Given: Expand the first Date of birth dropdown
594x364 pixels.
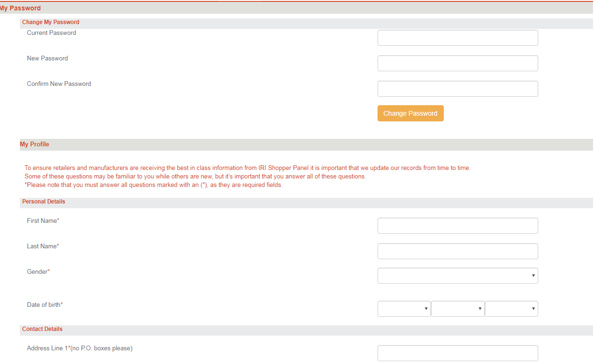Looking at the screenshot, I should (x=404, y=309).
